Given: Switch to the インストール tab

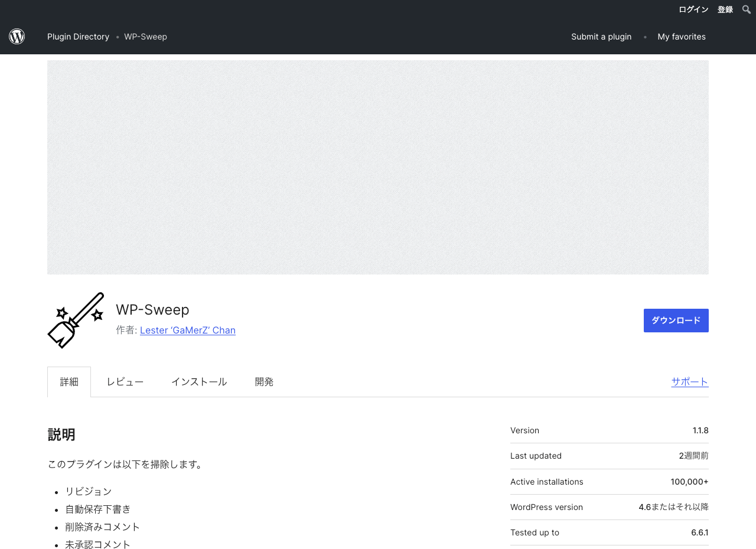Looking at the screenshot, I should point(199,382).
